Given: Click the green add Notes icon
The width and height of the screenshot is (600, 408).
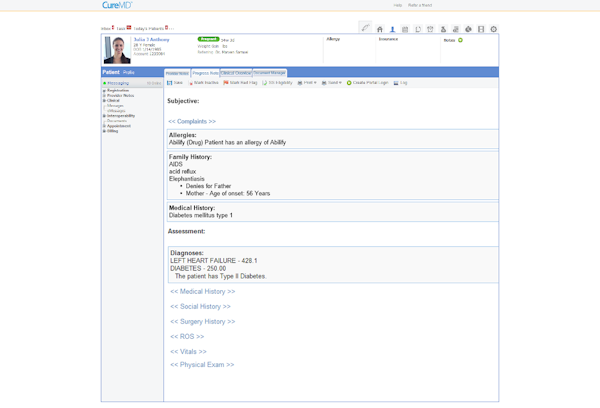Looking at the screenshot, I should click(x=460, y=40).
